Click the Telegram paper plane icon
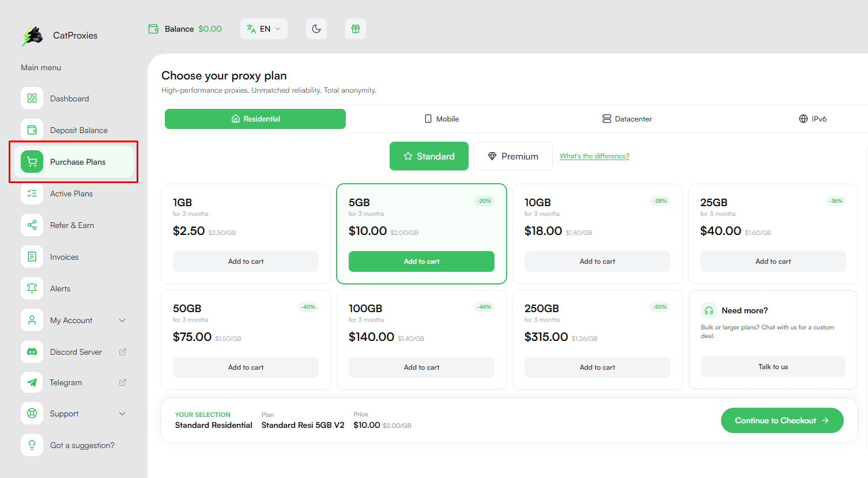The height and width of the screenshot is (478, 868). (32, 382)
